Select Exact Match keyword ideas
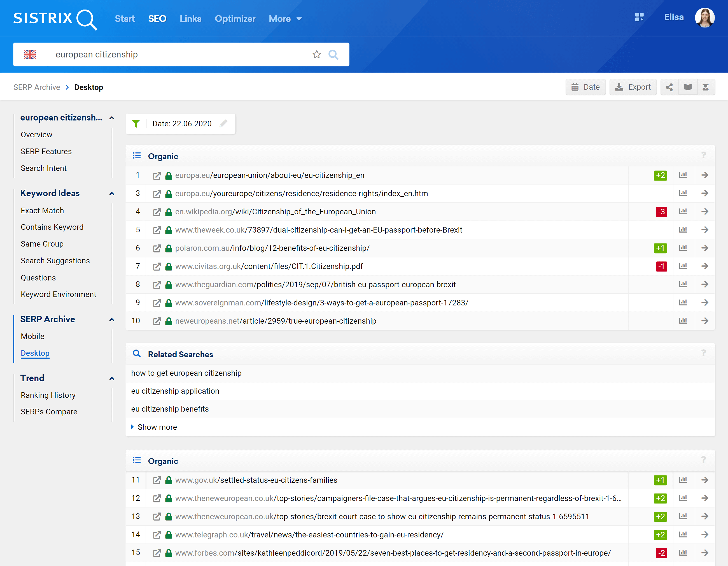Screen dimensions: 728x566 pyautogui.click(x=42, y=211)
